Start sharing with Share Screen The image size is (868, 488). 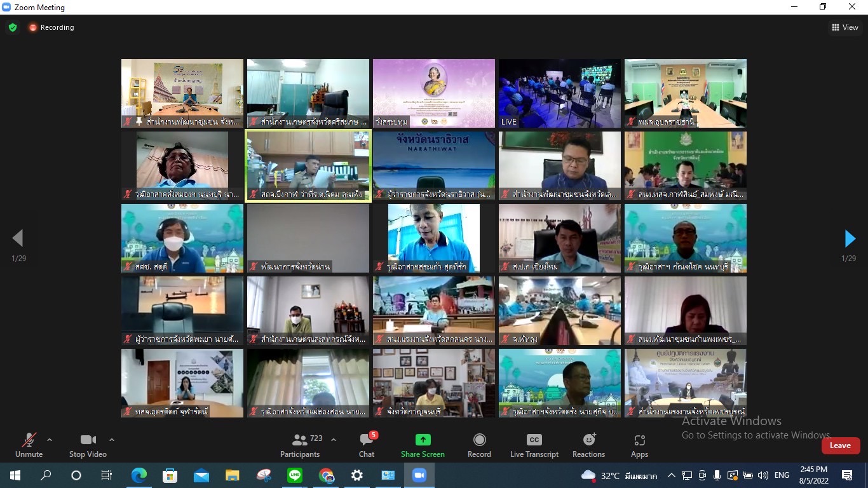pyautogui.click(x=423, y=445)
